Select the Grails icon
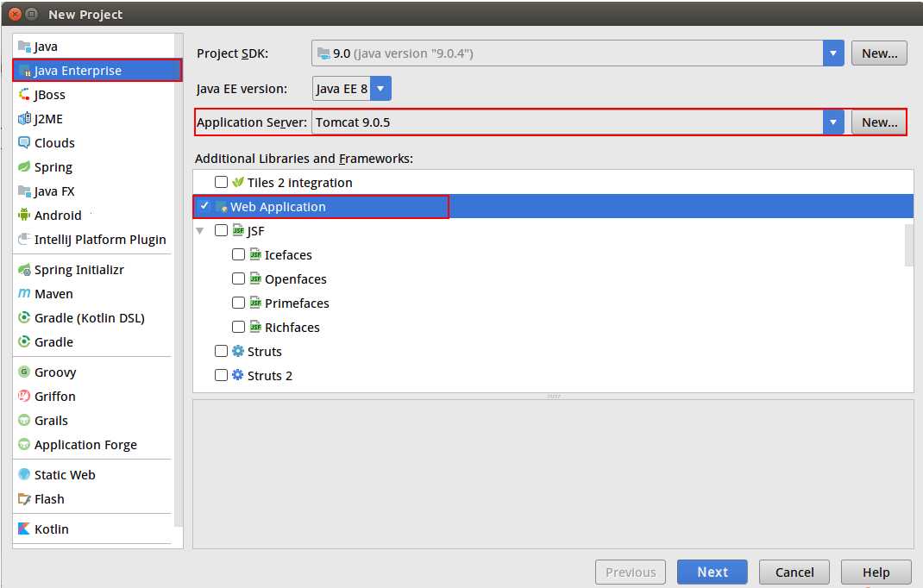Viewport: 923px width, 588px height. (x=24, y=420)
